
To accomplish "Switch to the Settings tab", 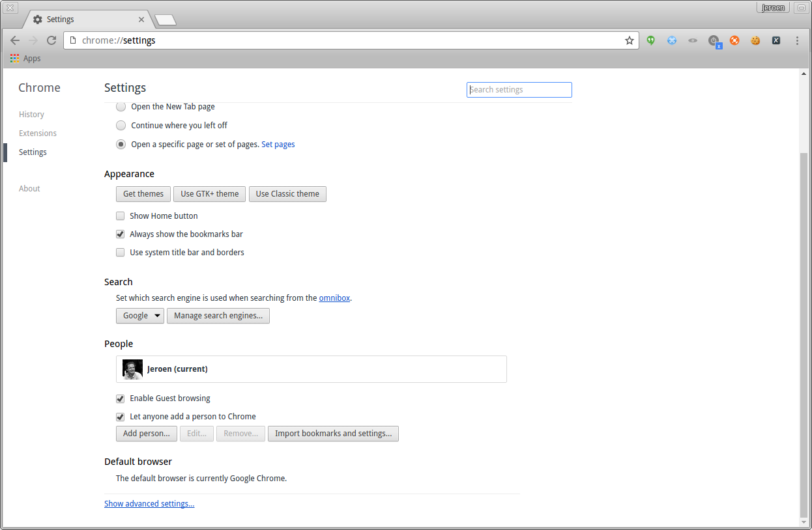I will [88, 20].
